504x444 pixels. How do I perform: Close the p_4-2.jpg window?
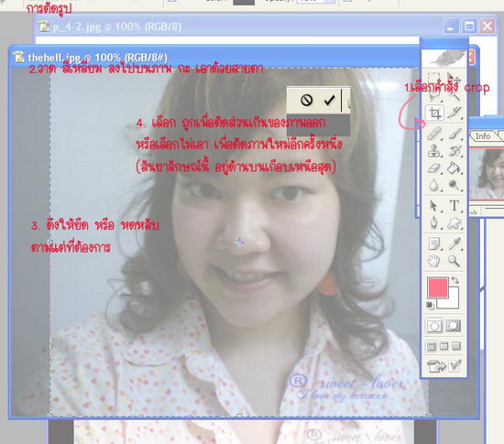[488, 26]
